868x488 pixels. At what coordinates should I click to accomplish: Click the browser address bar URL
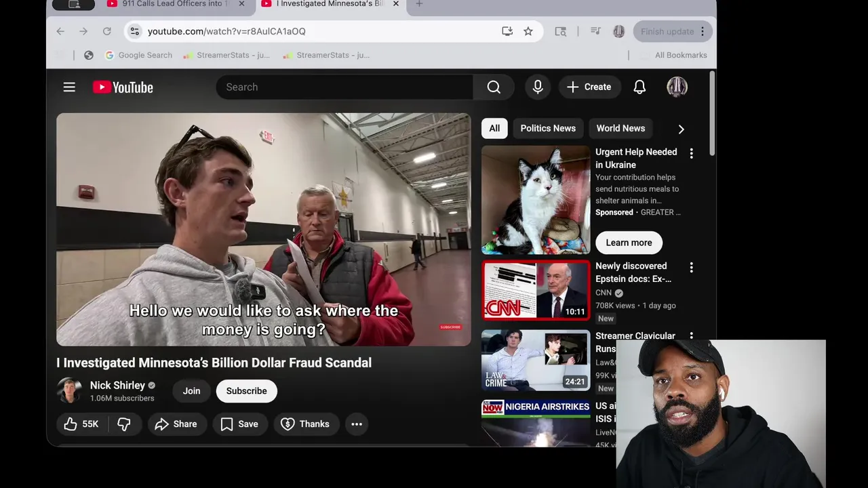(x=226, y=31)
